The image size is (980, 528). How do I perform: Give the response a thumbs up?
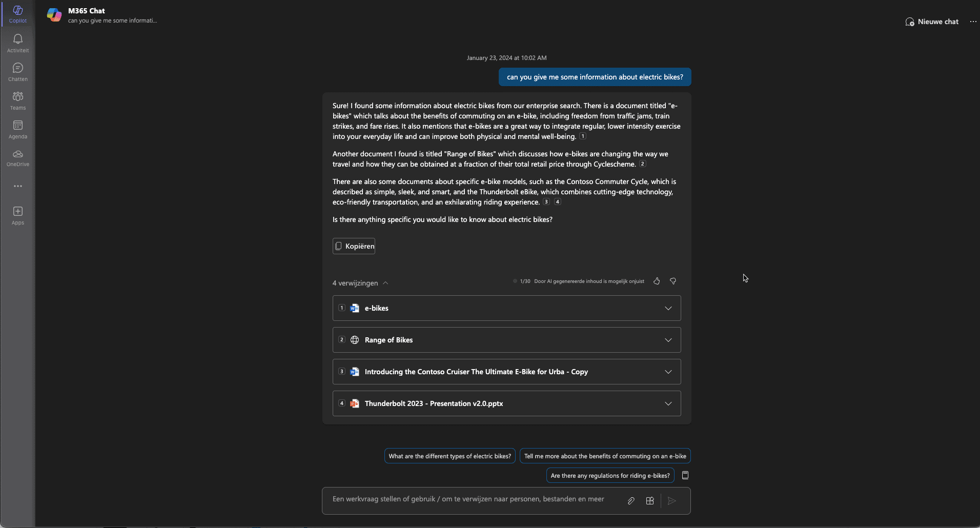tap(657, 281)
